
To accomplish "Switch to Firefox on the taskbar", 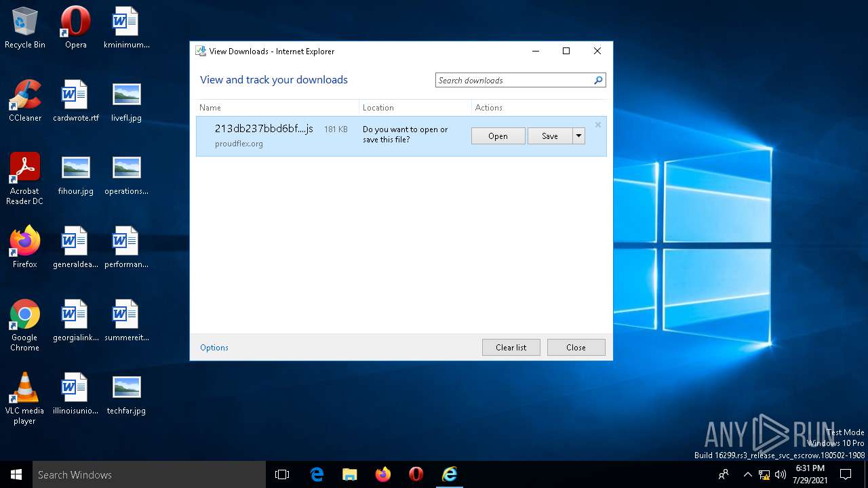I will [x=383, y=474].
